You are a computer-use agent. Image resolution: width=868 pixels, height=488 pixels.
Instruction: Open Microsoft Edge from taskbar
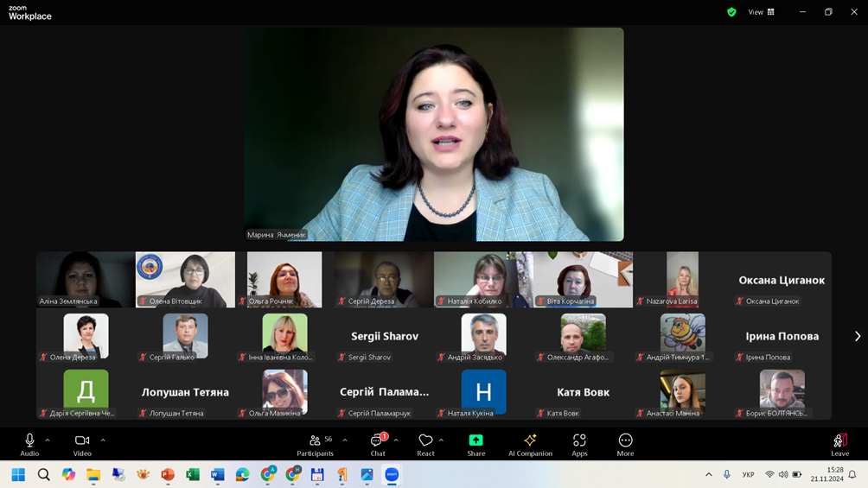pyautogui.click(x=242, y=475)
